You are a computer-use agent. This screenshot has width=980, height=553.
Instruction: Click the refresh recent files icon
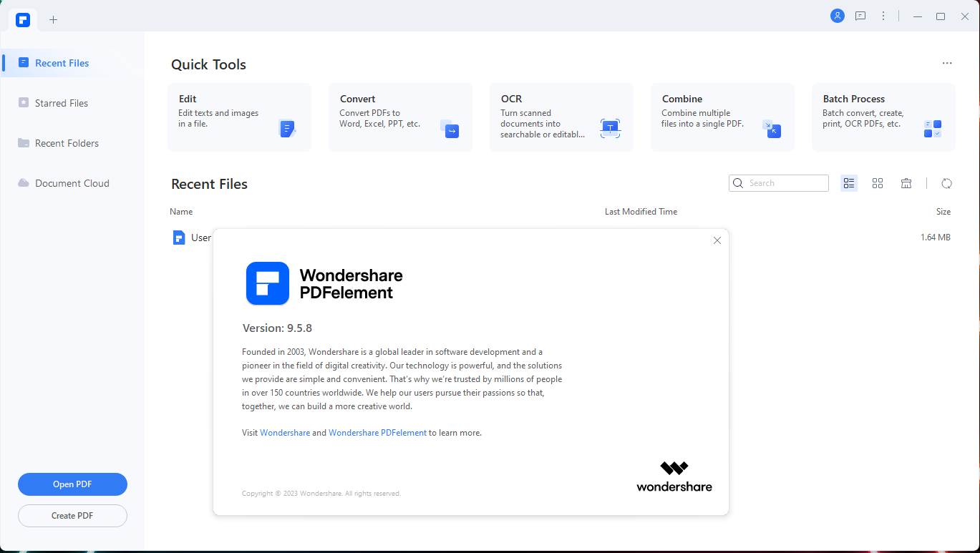pyautogui.click(x=946, y=183)
